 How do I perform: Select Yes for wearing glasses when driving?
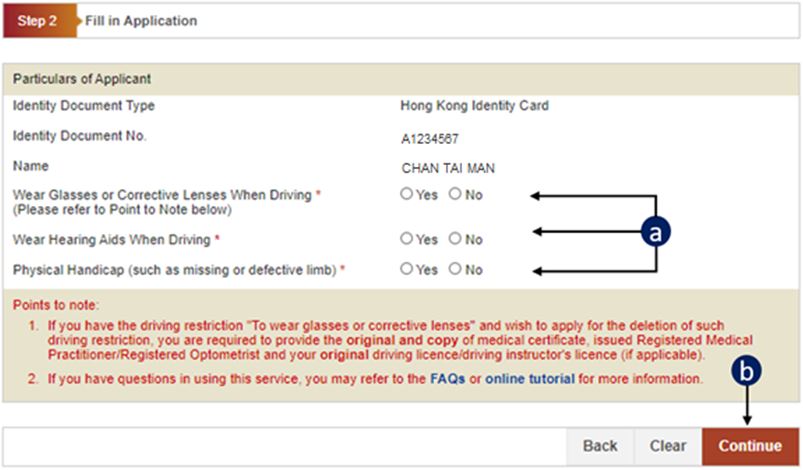[407, 195]
